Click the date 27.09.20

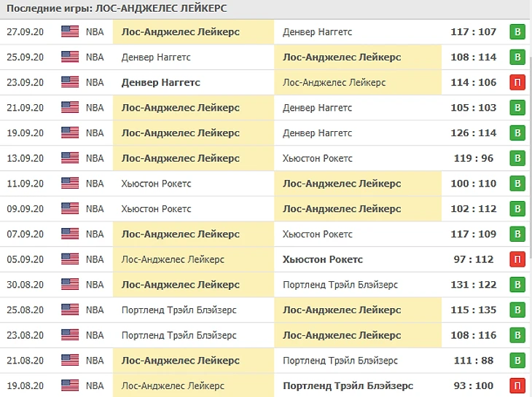25,32
